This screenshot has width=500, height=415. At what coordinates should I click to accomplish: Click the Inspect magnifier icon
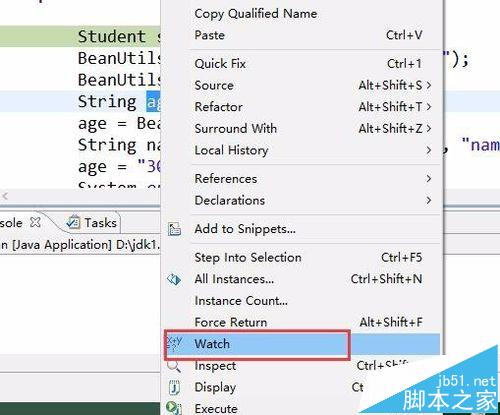coord(174,366)
